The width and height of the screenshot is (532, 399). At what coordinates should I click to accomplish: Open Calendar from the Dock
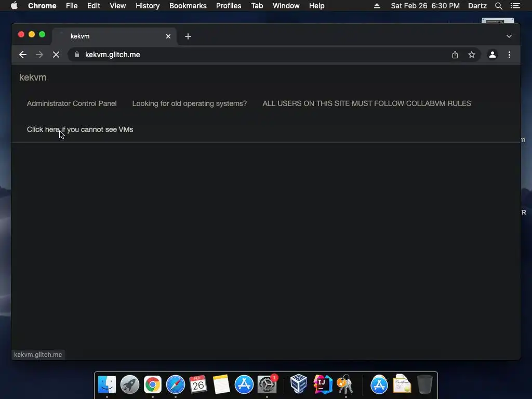coord(198,385)
